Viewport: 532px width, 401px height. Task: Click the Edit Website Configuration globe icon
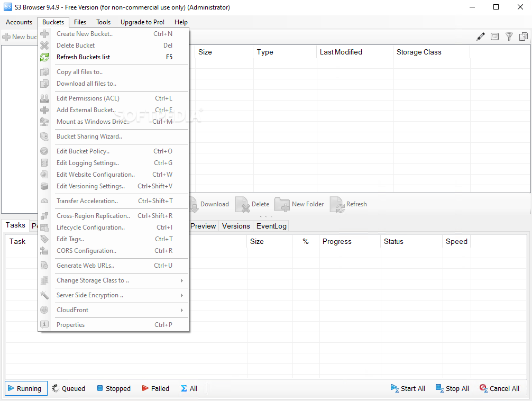click(x=44, y=175)
